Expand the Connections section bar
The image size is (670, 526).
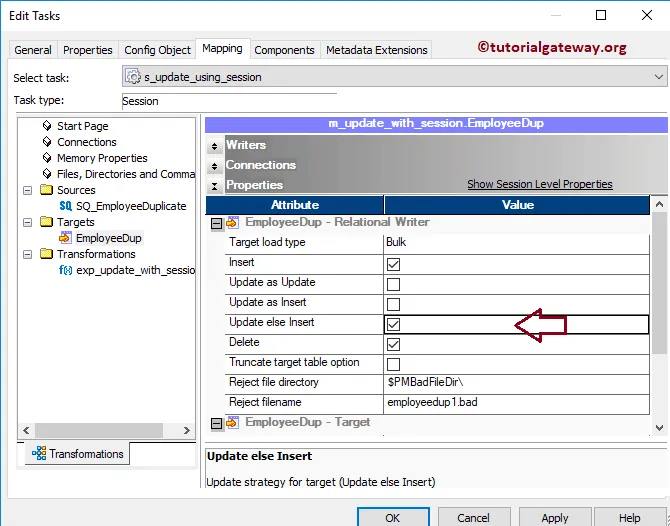215,166
